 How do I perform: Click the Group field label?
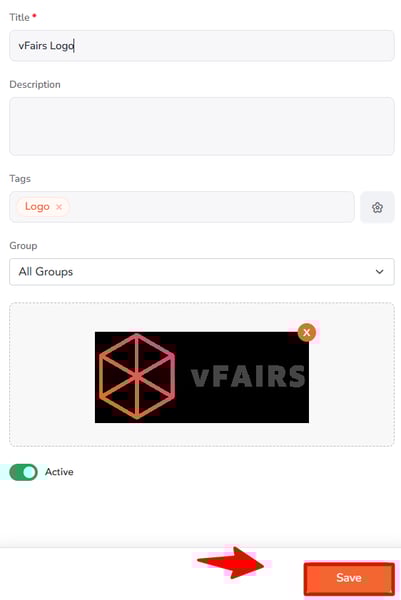pyautogui.click(x=23, y=246)
